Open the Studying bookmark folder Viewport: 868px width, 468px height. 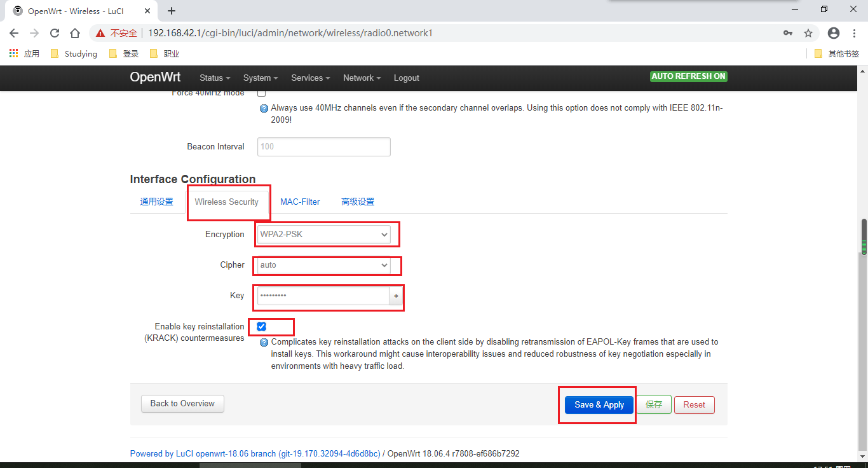74,54
